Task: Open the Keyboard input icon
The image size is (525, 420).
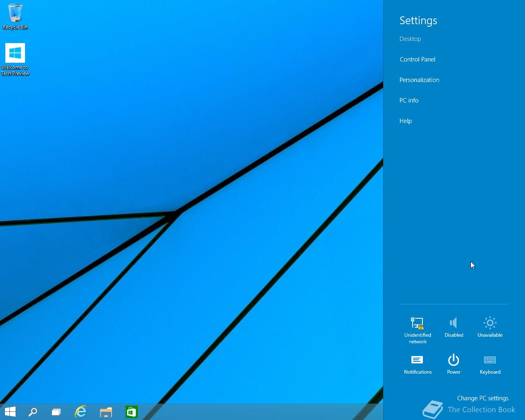Action: click(x=490, y=365)
